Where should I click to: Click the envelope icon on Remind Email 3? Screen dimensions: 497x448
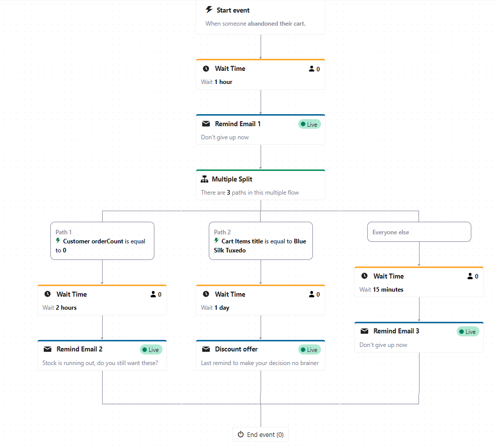point(364,331)
